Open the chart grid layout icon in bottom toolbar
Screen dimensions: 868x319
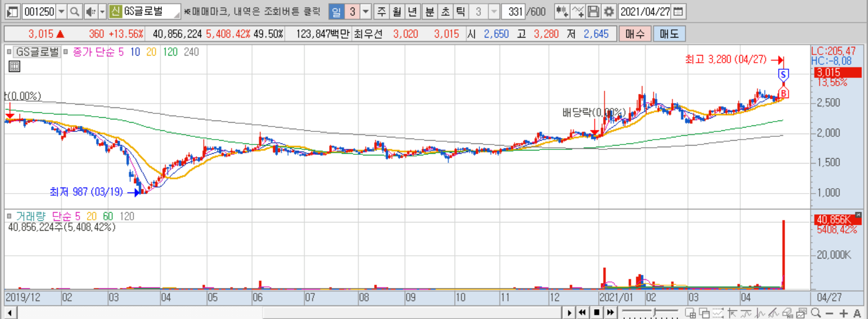691,313
